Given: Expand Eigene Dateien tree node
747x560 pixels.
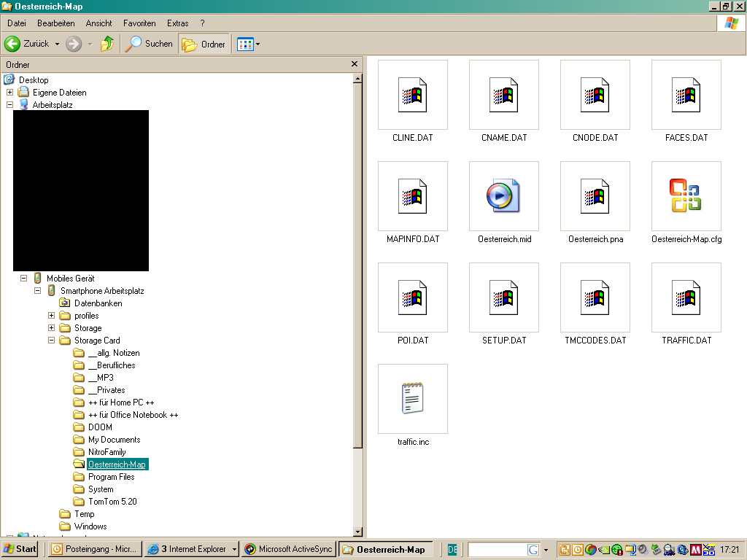Looking at the screenshot, I should [x=9, y=92].
